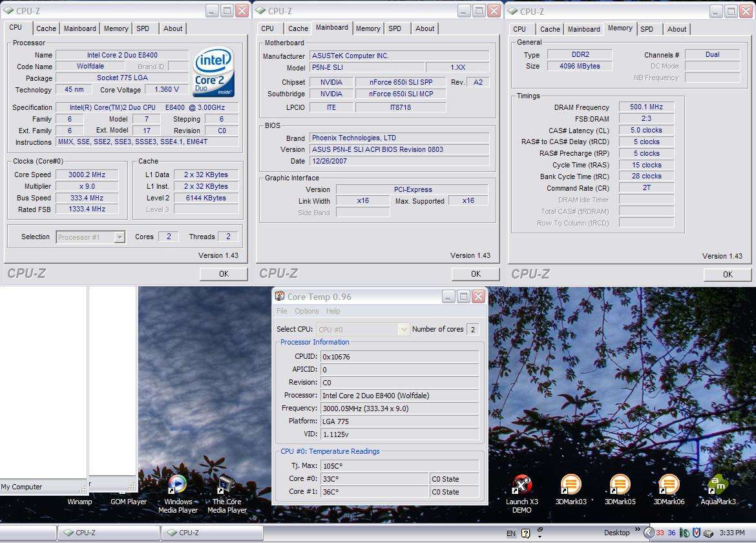Click tray icon showing blue 36 temperature
The height and width of the screenshot is (543, 756).
[x=671, y=533]
